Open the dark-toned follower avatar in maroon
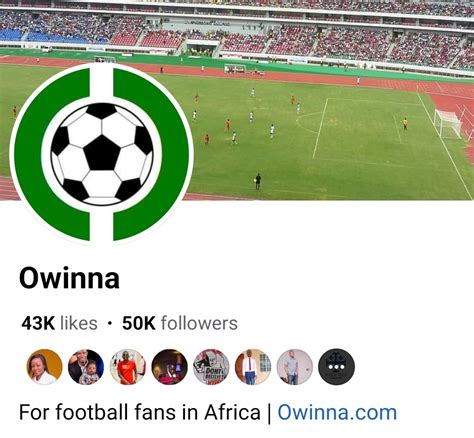Screen dimensions: 474x438 point(169,367)
